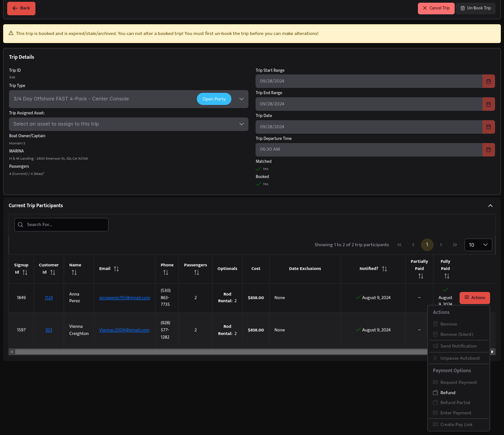Choose Remove from Actions menu

(x=459, y=324)
